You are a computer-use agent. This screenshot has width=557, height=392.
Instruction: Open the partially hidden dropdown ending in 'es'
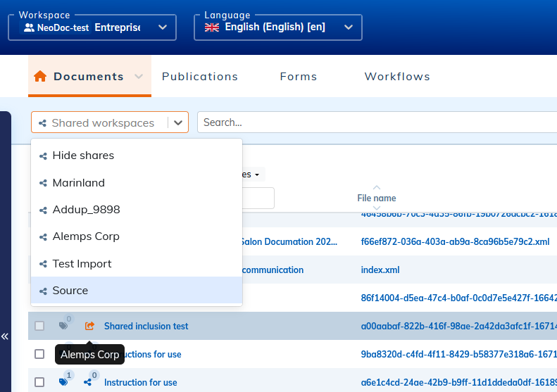(254, 175)
